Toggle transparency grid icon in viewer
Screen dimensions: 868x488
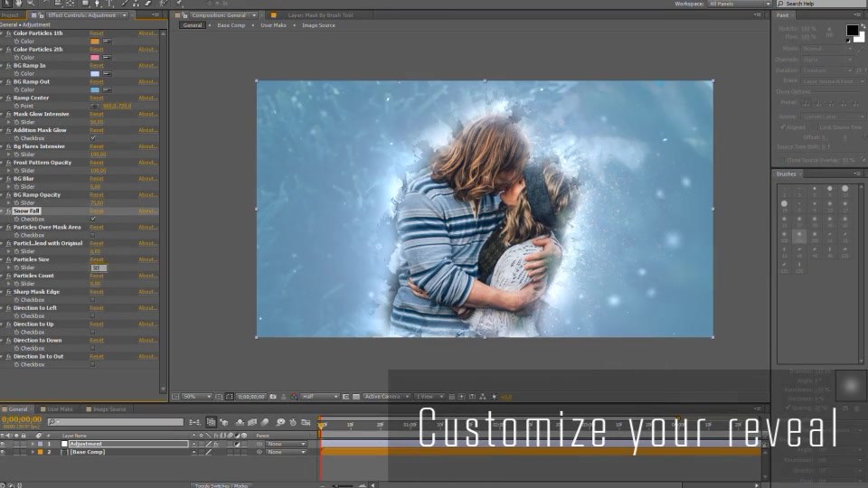point(356,397)
